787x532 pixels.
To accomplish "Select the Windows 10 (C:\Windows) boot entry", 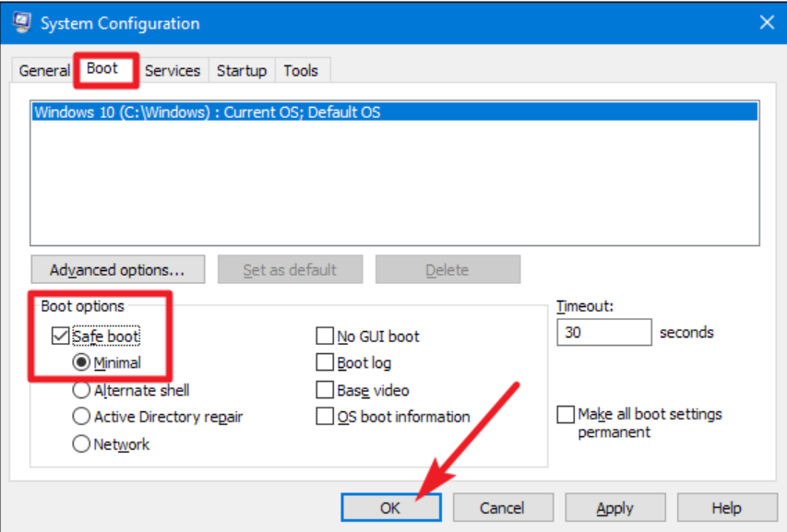I will [395, 112].
